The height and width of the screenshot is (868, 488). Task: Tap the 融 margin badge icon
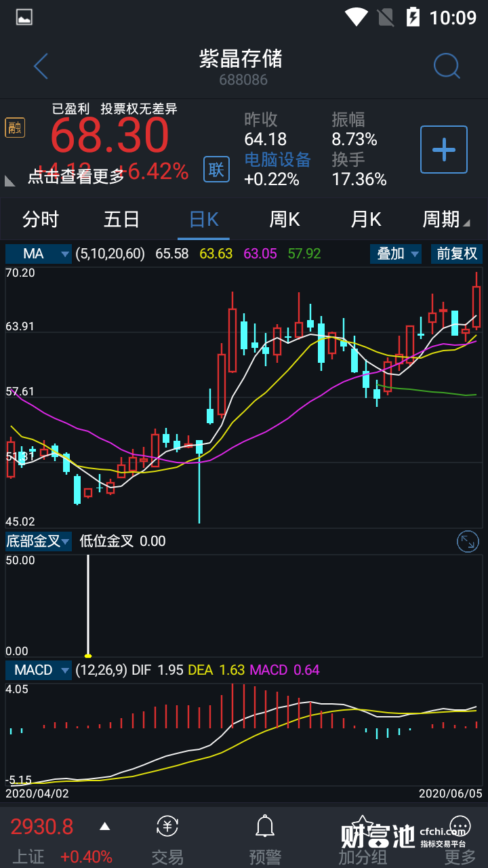click(15, 127)
